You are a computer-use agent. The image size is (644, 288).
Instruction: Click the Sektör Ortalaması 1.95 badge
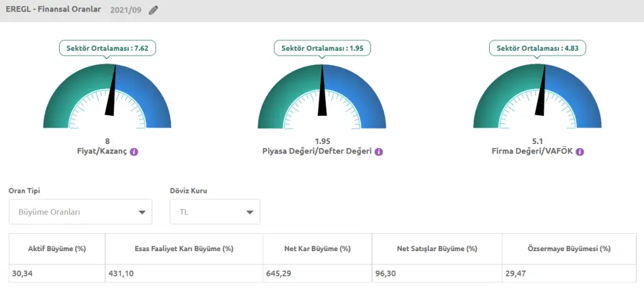[x=322, y=48]
